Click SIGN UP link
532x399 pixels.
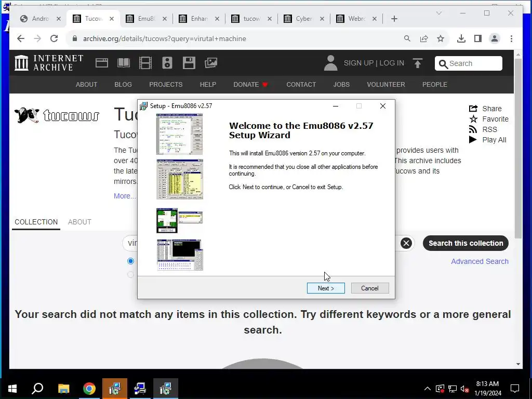358,63
